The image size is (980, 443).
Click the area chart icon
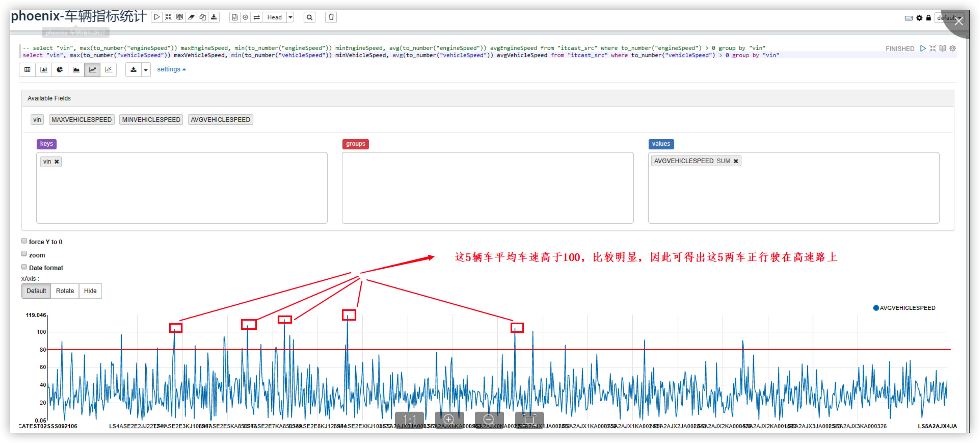click(76, 70)
